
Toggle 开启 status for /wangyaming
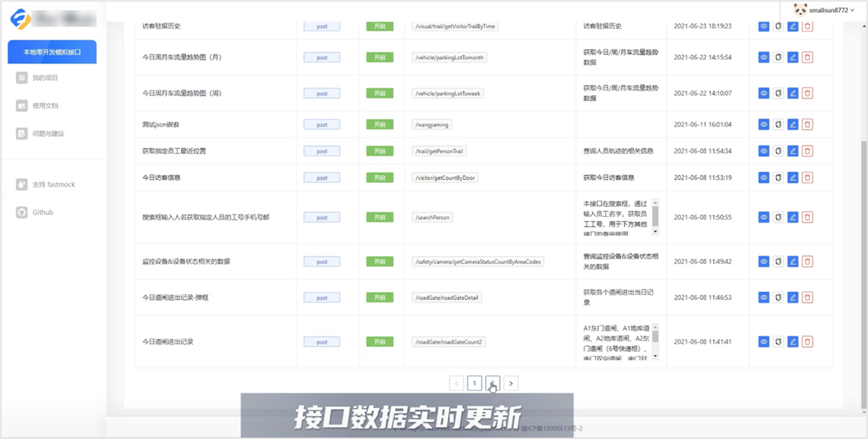tap(380, 124)
